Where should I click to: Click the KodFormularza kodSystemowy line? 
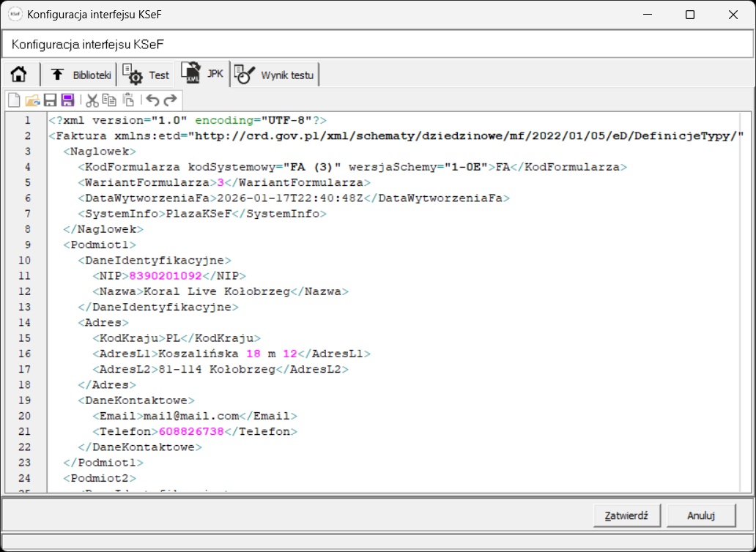352,167
